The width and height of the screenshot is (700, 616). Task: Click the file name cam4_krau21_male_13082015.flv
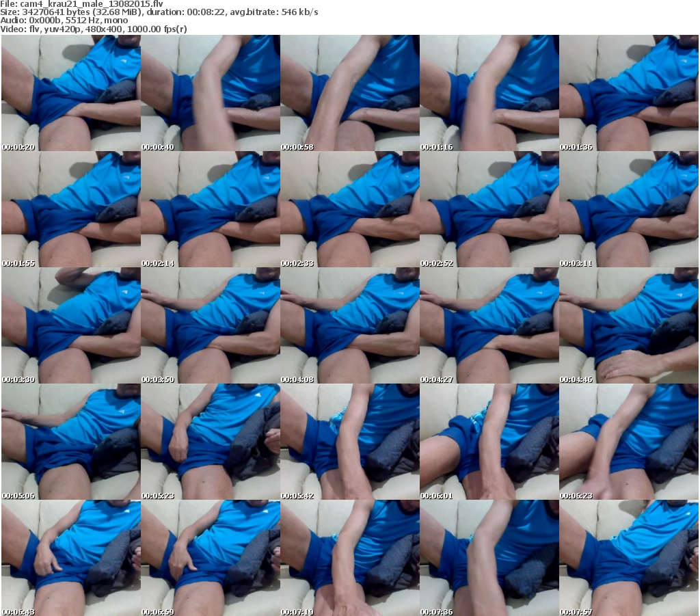click(x=92, y=4)
